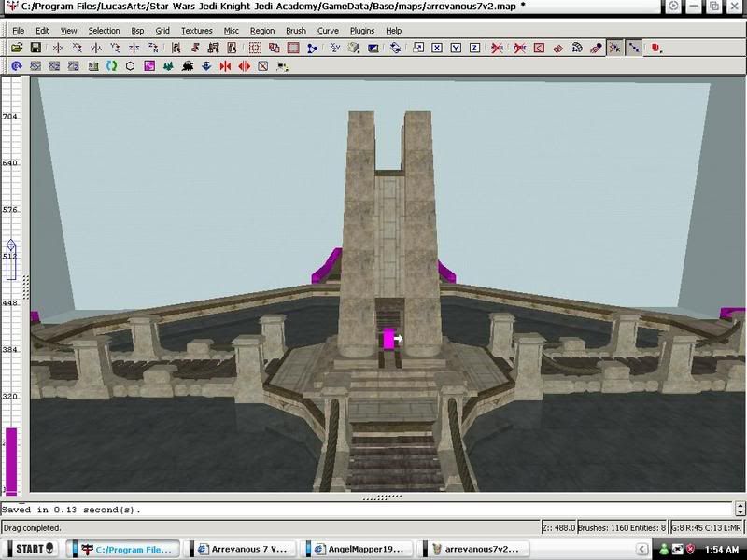747x560 pixels.
Task: Click the Select Inside icon
Action: (x=232, y=48)
